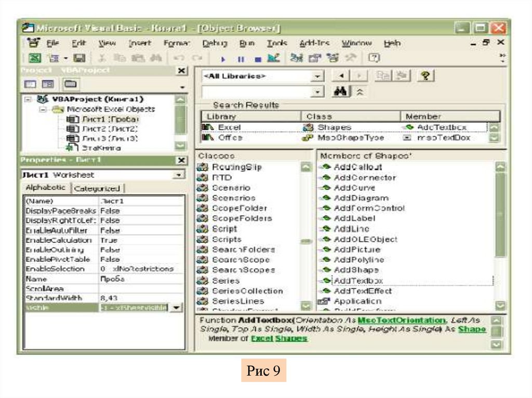Screen dimensions: 532x398
Task: Open the File menu
Action: pyautogui.click(x=52, y=43)
